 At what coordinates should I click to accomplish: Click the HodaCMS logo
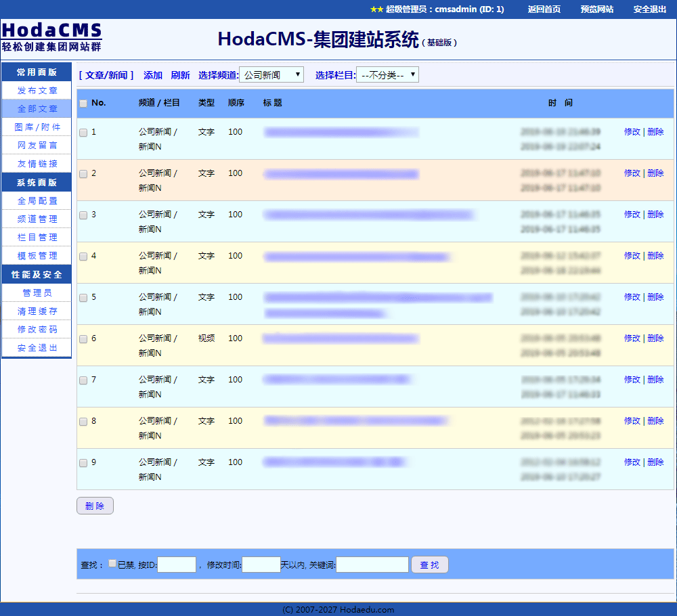51,37
